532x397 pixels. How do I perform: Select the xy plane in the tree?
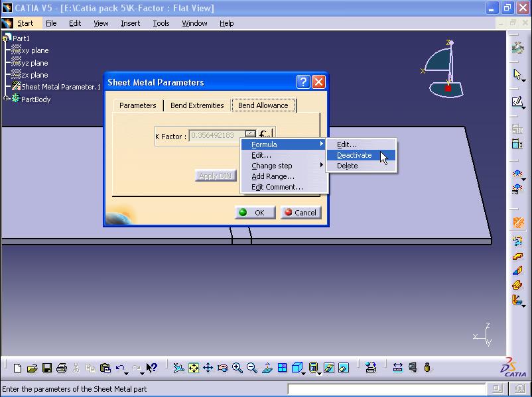coord(35,50)
